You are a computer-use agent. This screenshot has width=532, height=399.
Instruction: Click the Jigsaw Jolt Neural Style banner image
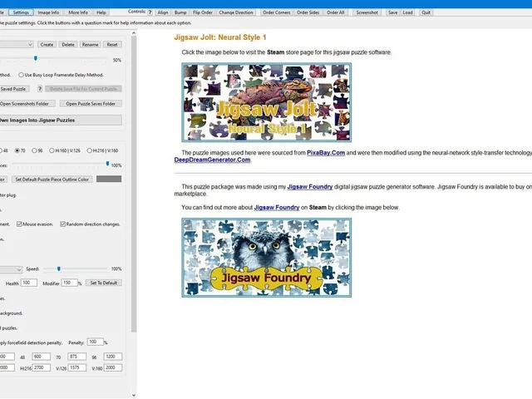click(266, 102)
